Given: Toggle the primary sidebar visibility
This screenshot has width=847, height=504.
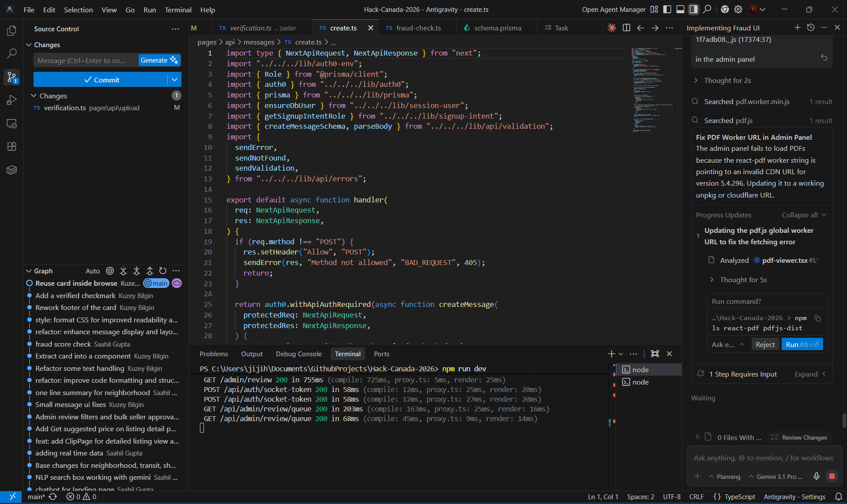Looking at the screenshot, I should [x=667, y=9].
